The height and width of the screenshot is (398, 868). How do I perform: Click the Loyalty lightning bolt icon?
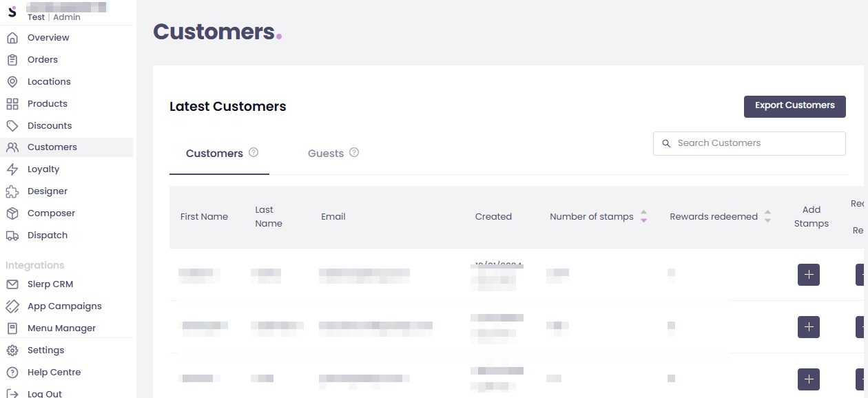[12, 169]
